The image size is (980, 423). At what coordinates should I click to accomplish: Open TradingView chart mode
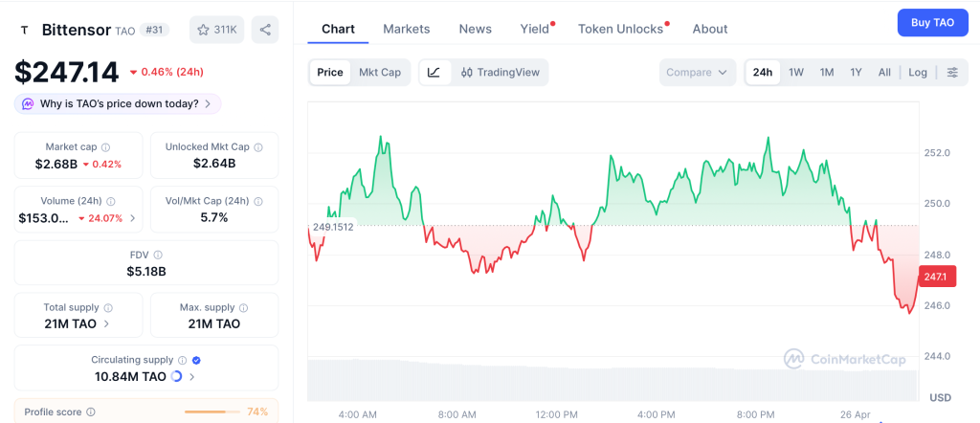500,72
